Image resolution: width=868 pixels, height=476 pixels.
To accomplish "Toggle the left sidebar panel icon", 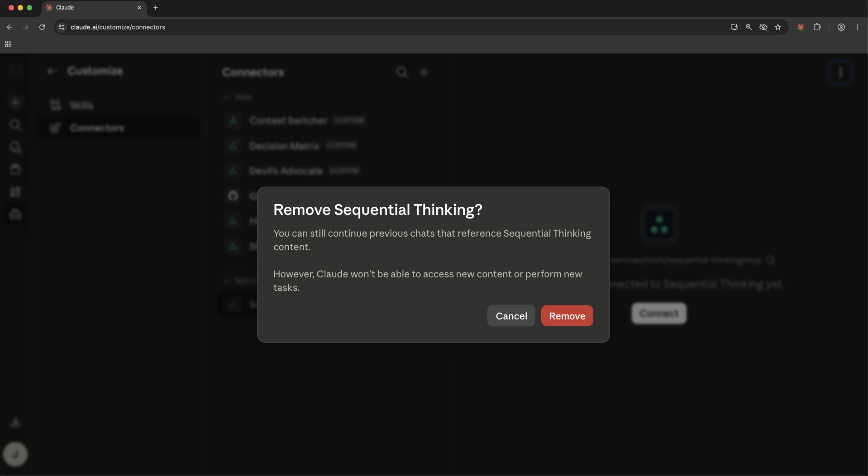I will pos(15,70).
